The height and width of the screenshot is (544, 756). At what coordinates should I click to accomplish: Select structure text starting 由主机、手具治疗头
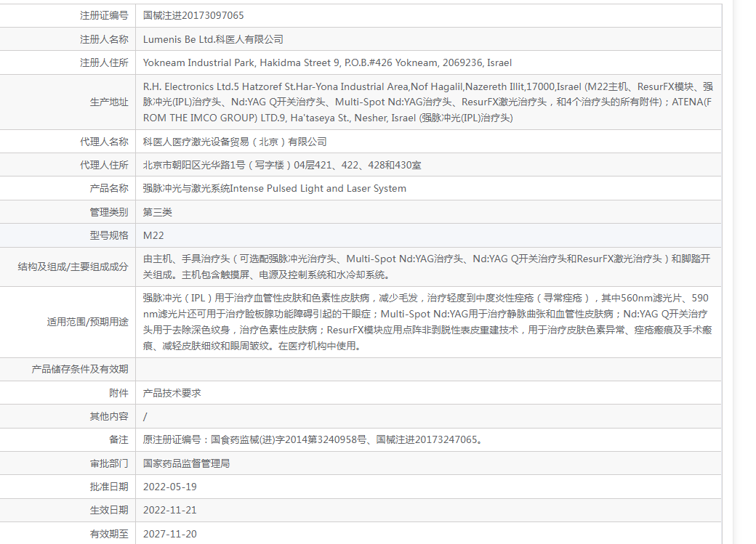point(427,267)
